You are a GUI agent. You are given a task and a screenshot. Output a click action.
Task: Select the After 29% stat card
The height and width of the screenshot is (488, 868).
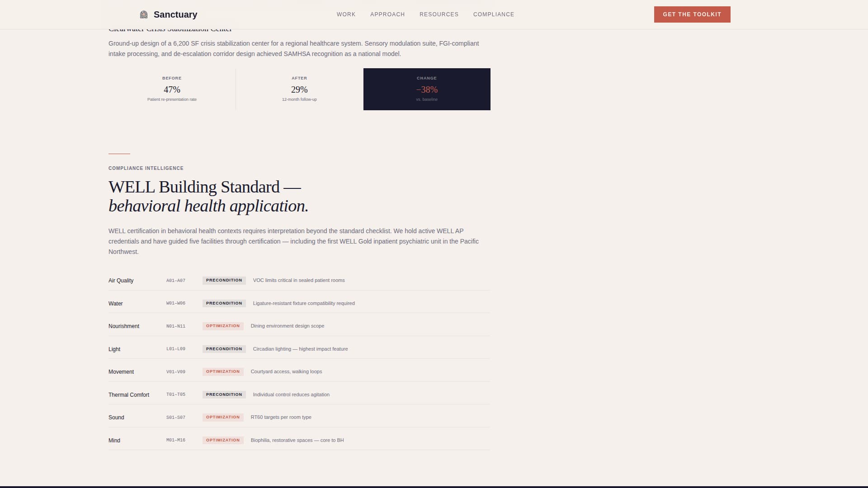(299, 89)
